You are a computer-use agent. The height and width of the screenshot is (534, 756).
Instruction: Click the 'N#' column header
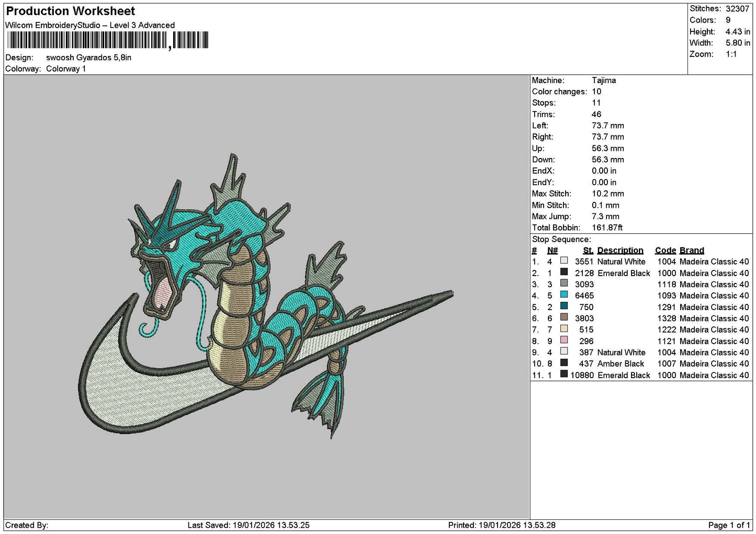coord(552,251)
